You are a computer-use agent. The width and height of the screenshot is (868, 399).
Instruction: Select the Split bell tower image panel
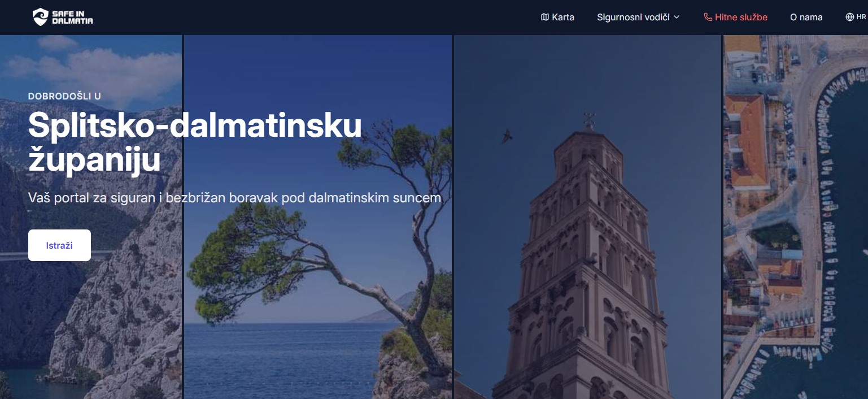(x=587, y=217)
